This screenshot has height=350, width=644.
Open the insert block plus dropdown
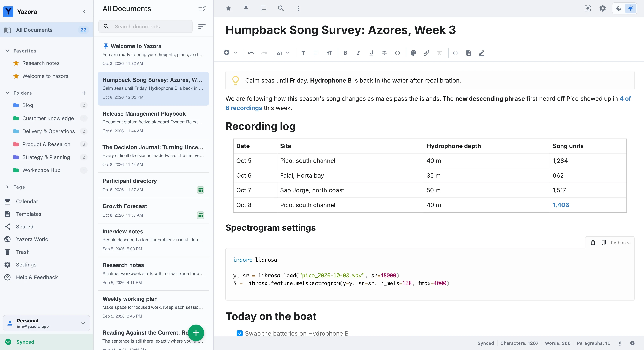click(230, 52)
